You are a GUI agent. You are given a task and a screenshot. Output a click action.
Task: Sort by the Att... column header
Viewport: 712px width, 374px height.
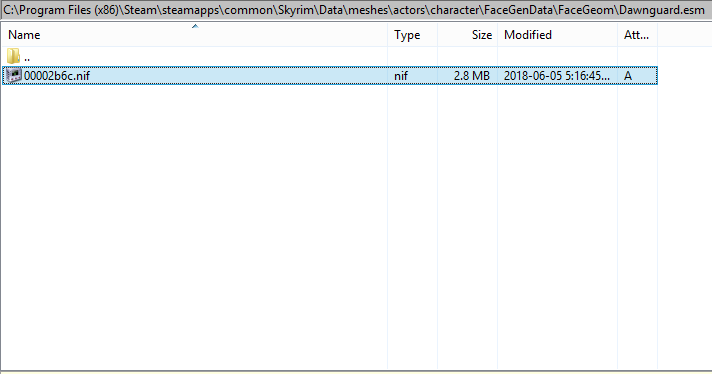click(638, 35)
